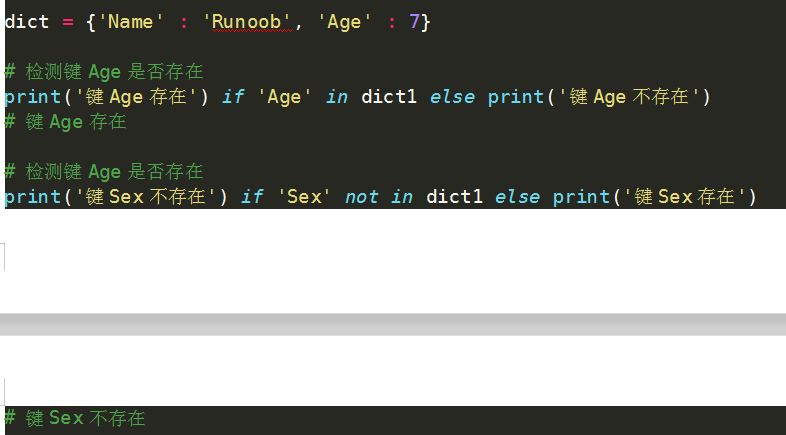Click the 'not' keyword in the Sex check
The image size is (786, 435).
click(x=362, y=196)
